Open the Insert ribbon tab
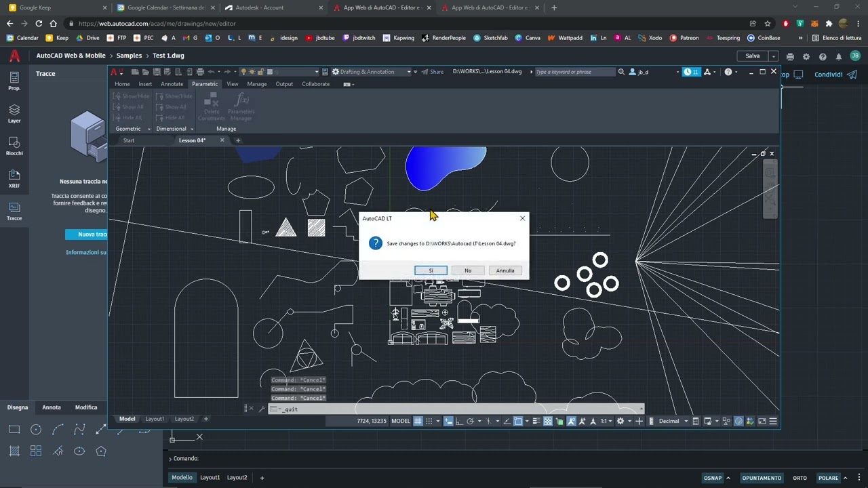 pos(145,84)
